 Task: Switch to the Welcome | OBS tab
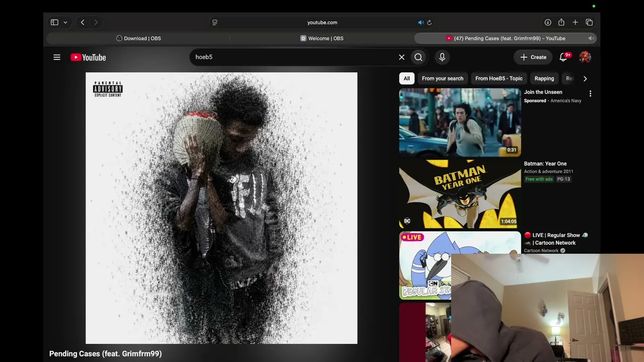pyautogui.click(x=322, y=38)
